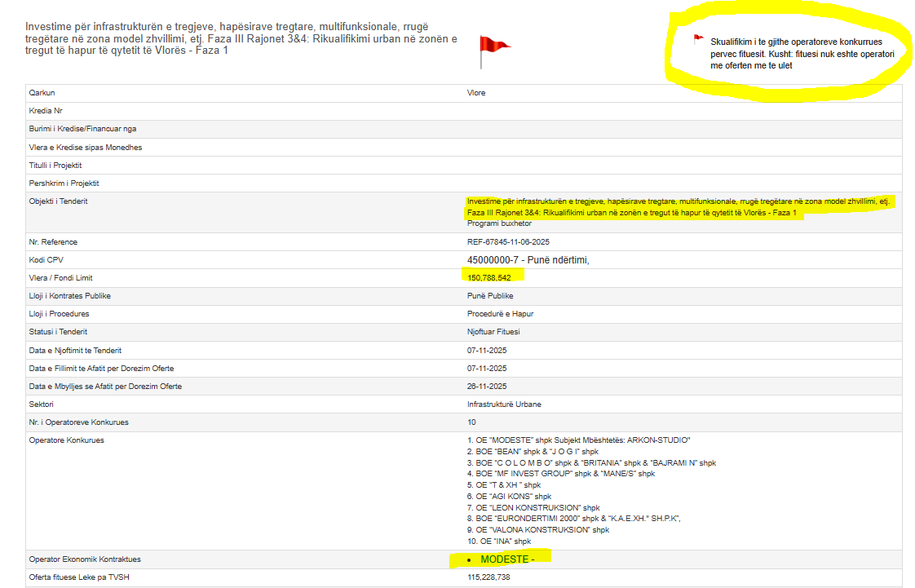Open the highlighted MODESTE contracted operator entry

[x=506, y=559]
